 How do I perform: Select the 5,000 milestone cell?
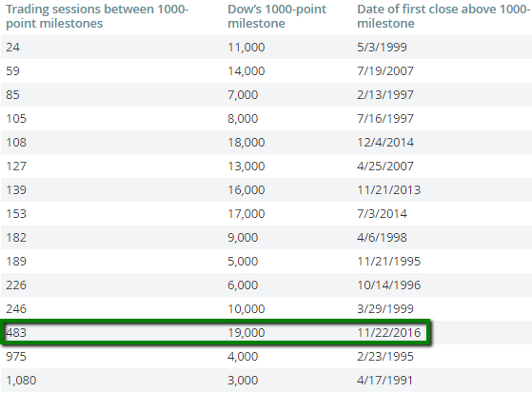point(243,261)
